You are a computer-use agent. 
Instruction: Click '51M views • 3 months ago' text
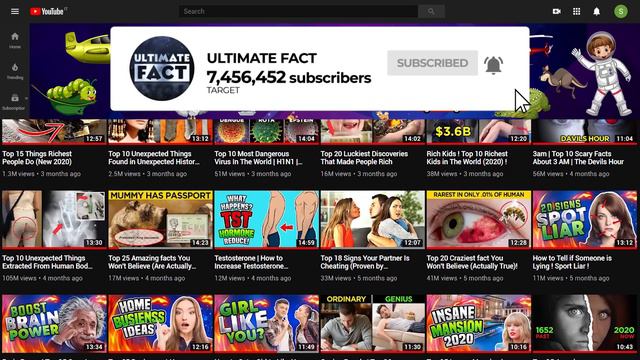pos(253,174)
